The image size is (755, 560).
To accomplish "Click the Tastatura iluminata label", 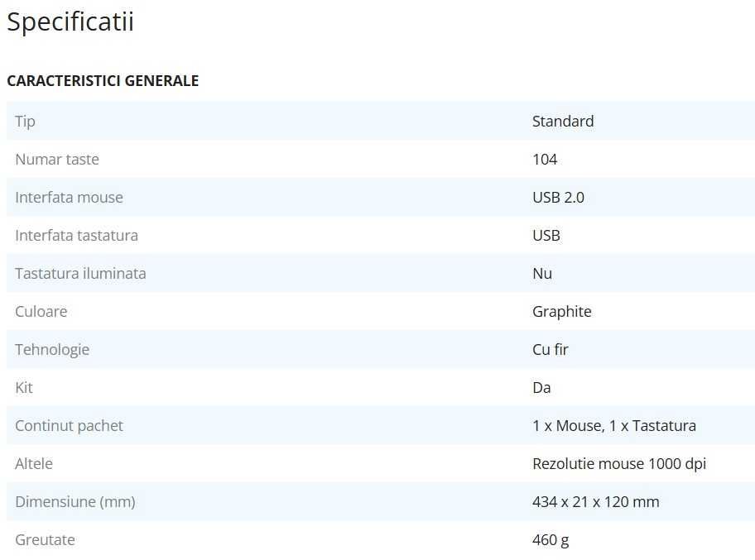I will [x=80, y=274].
